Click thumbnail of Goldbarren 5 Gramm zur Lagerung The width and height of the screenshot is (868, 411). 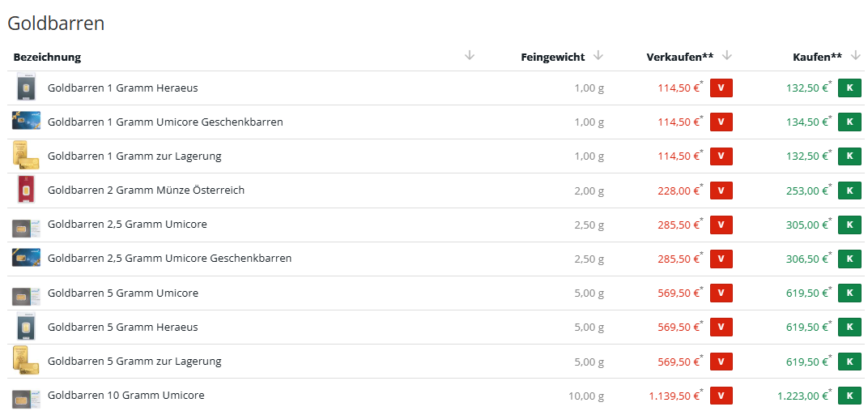25,361
